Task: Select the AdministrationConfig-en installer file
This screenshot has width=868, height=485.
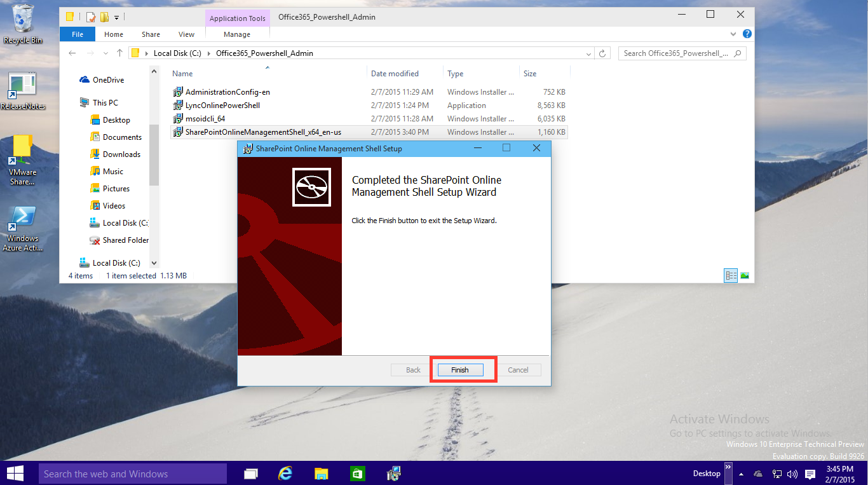Action: (x=369, y=92)
